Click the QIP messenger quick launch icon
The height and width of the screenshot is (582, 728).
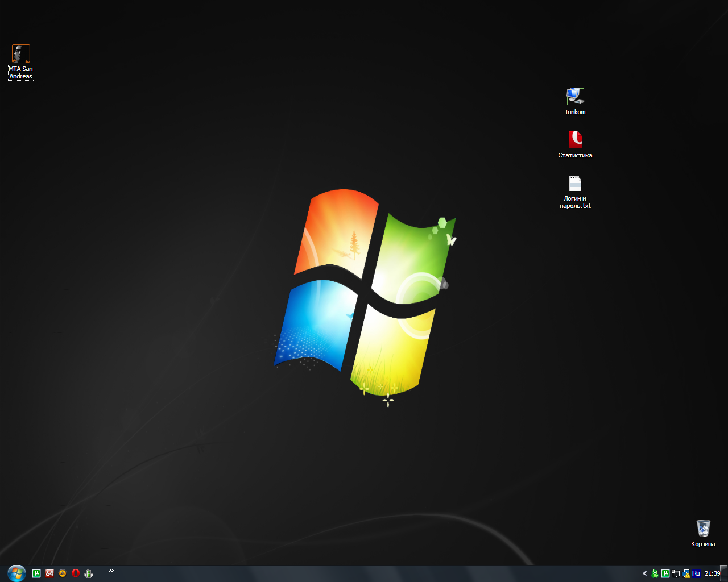coord(89,573)
